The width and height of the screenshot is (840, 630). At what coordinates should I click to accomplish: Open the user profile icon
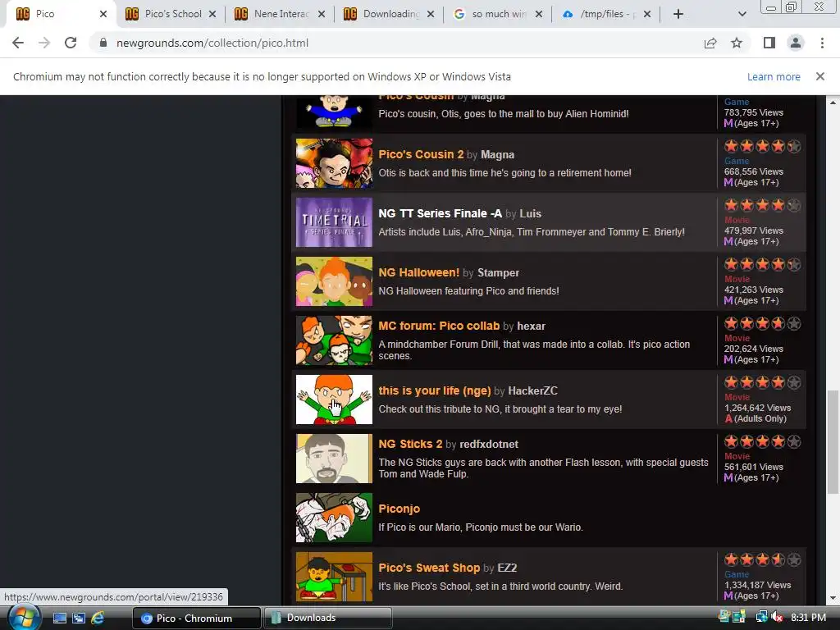pos(796,43)
